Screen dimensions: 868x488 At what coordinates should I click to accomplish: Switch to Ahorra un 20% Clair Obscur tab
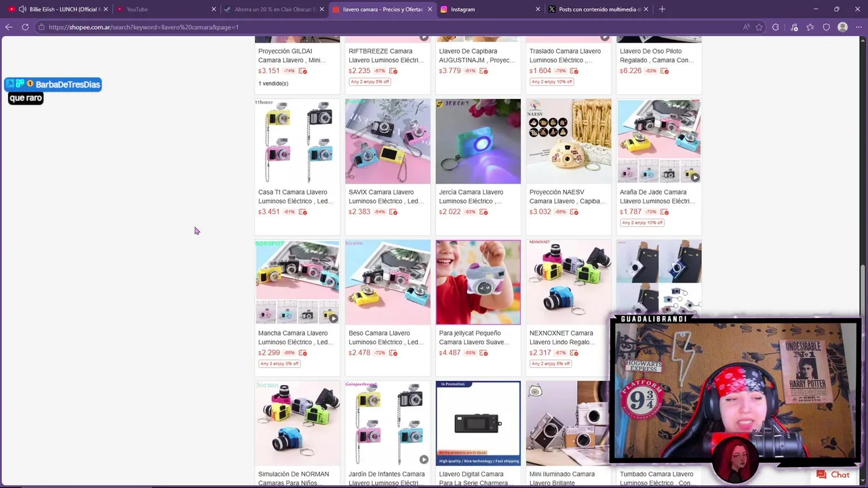(273, 9)
